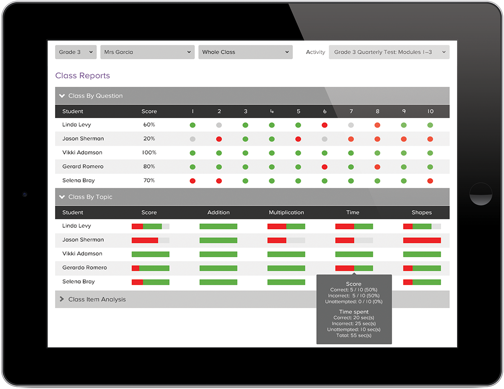Screen dimensions: 504x389
Task: Select Vikki Adamson's Addition bar
Action: pos(218,254)
